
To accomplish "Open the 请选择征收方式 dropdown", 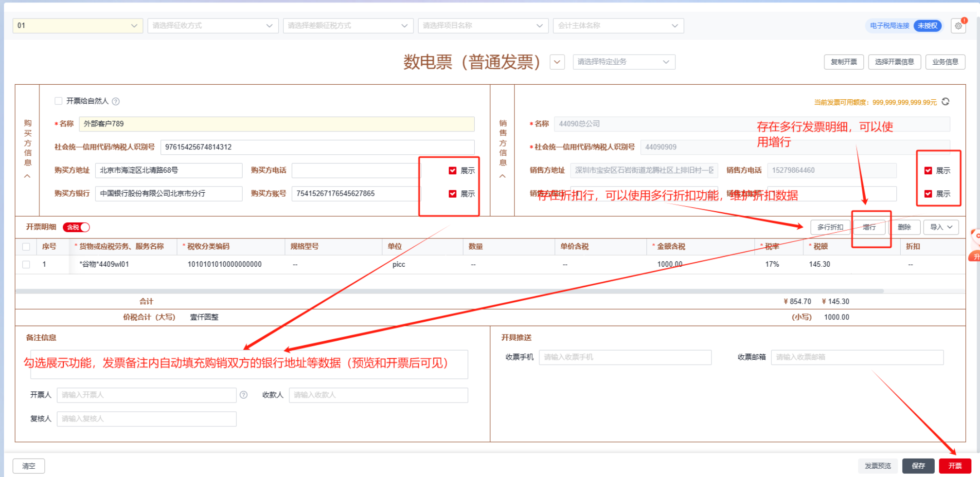I will click(x=213, y=26).
